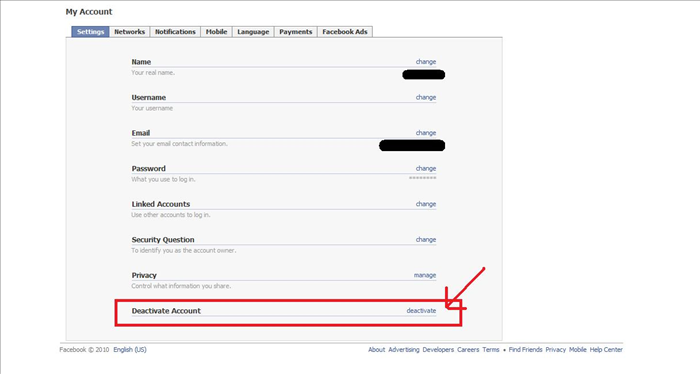Click change link for Password

426,168
